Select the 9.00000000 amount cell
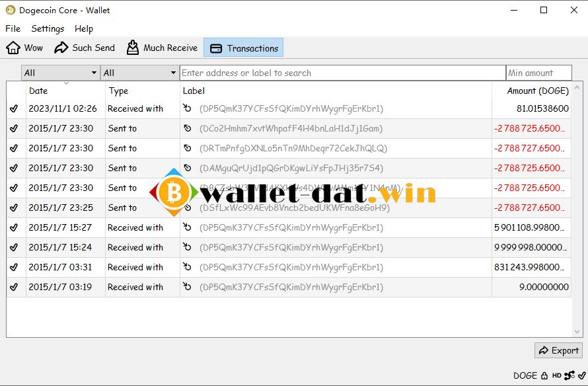The height and width of the screenshot is (386, 588). click(531, 287)
